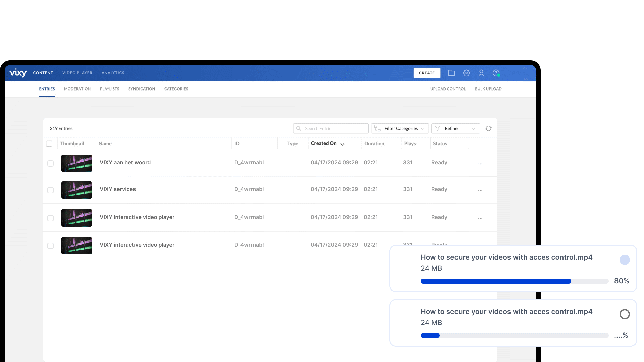The width and height of the screenshot is (644, 362).
Task: Click the 80% upload progress bar
Action: pyautogui.click(x=515, y=281)
